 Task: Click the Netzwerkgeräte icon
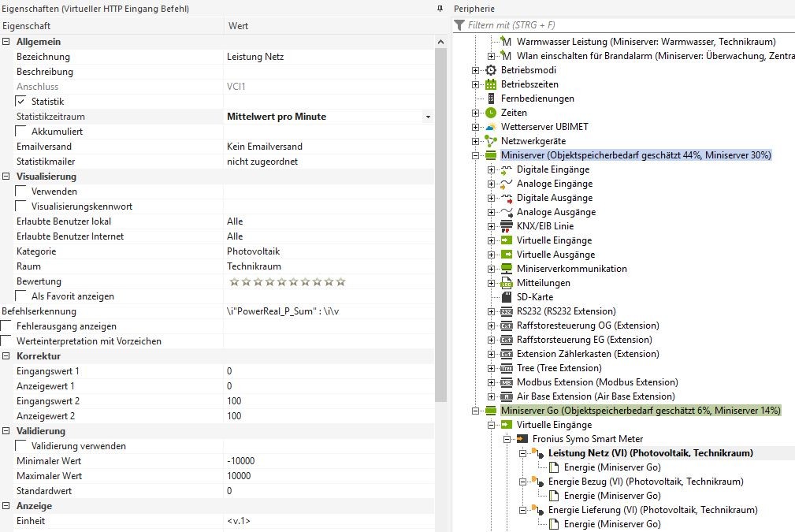(x=491, y=141)
